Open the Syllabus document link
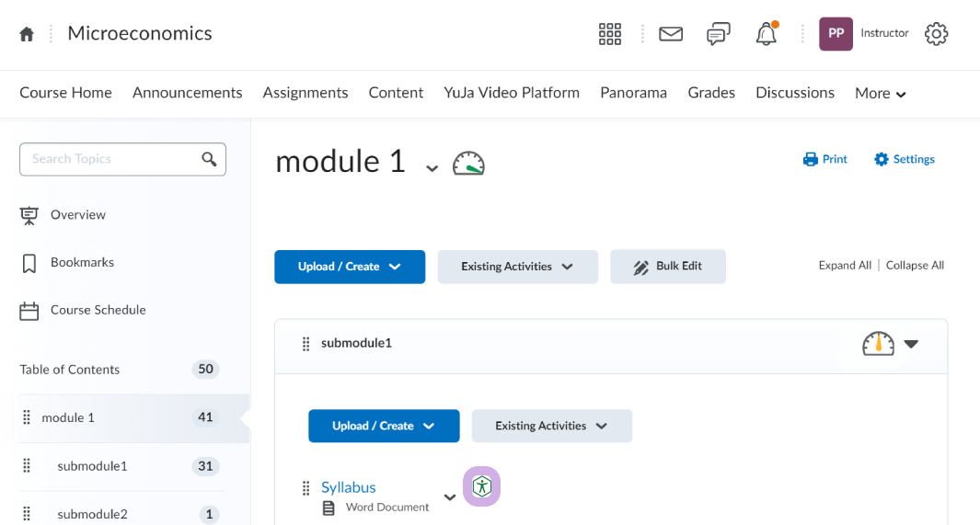Image resolution: width=980 pixels, height=525 pixels. point(349,487)
